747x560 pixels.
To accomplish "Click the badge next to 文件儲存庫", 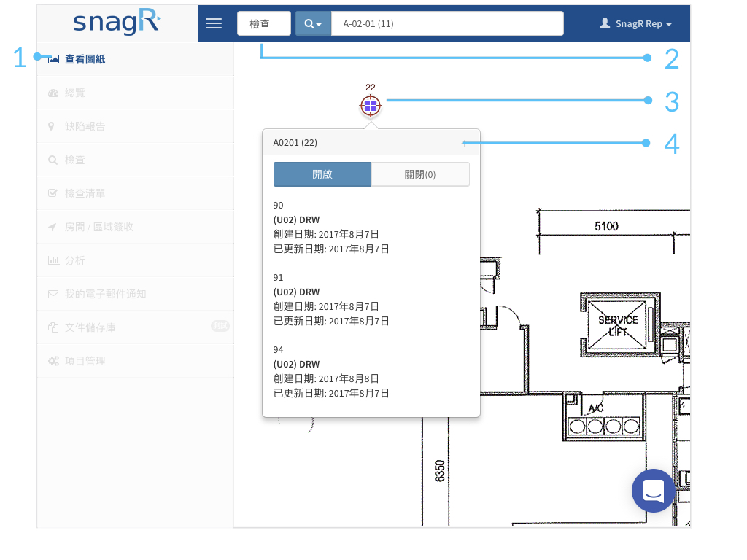I will click(x=220, y=326).
